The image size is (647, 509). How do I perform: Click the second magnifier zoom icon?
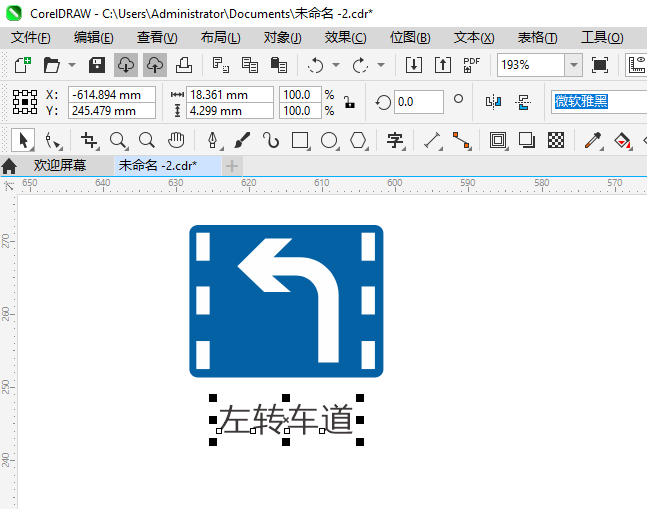click(x=147, y=140)
